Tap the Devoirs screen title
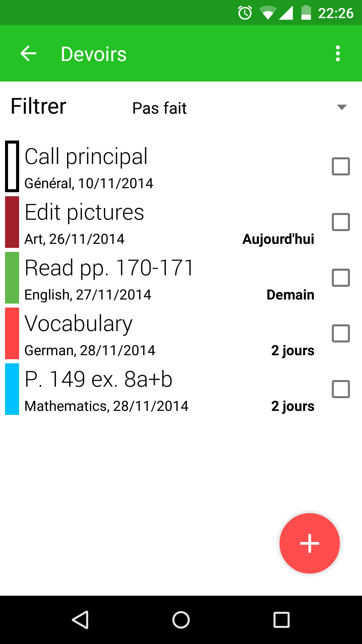This screenshot has width=362, height=644. click(x=94, y=54)
